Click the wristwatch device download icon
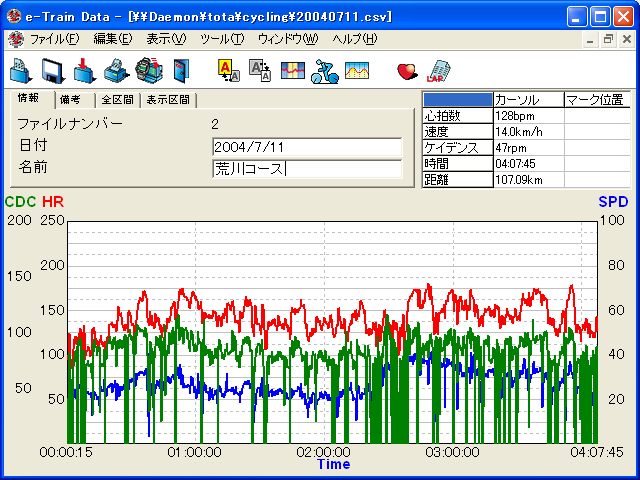 pyautogui.click(x=148, y=70)
